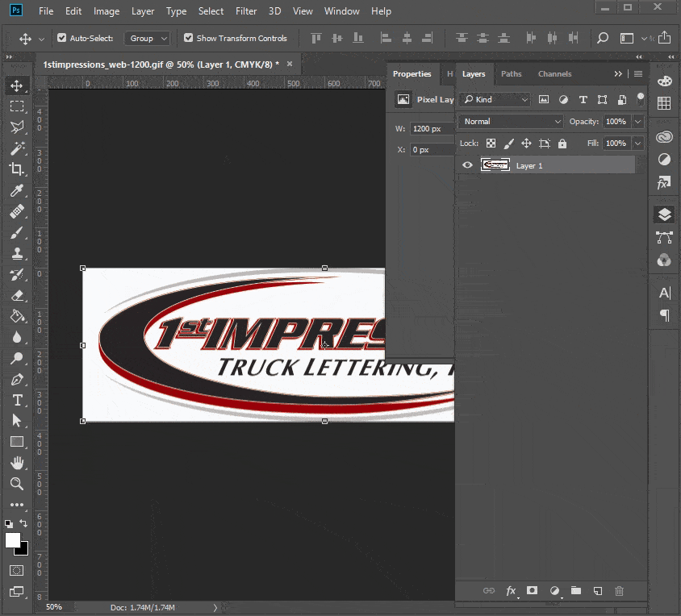Reset default foreground and background colors

tap(9, 523)
